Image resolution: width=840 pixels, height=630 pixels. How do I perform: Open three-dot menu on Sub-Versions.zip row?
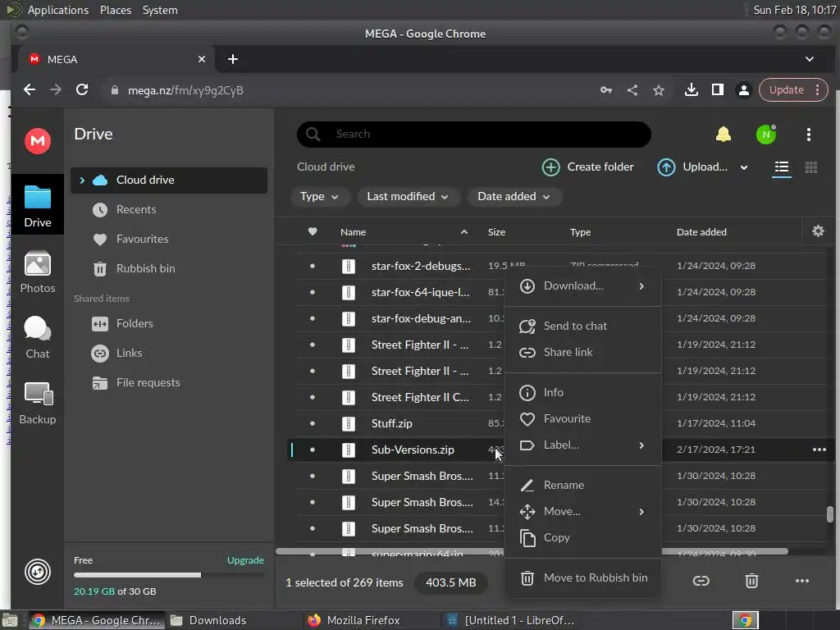tap(819, 450)
